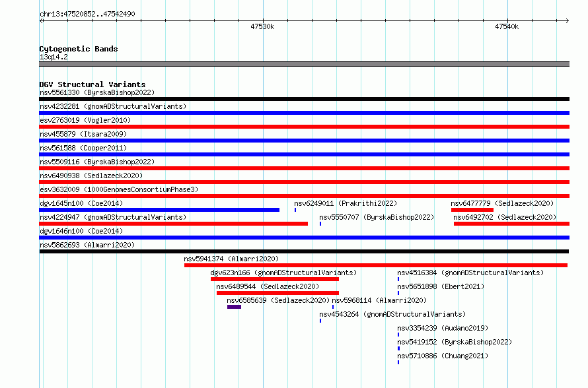Screen dimensions: 588x388
Task: Select the DGV Structural Variants track title
Action: pyautogui.click(x=92, y=84)
